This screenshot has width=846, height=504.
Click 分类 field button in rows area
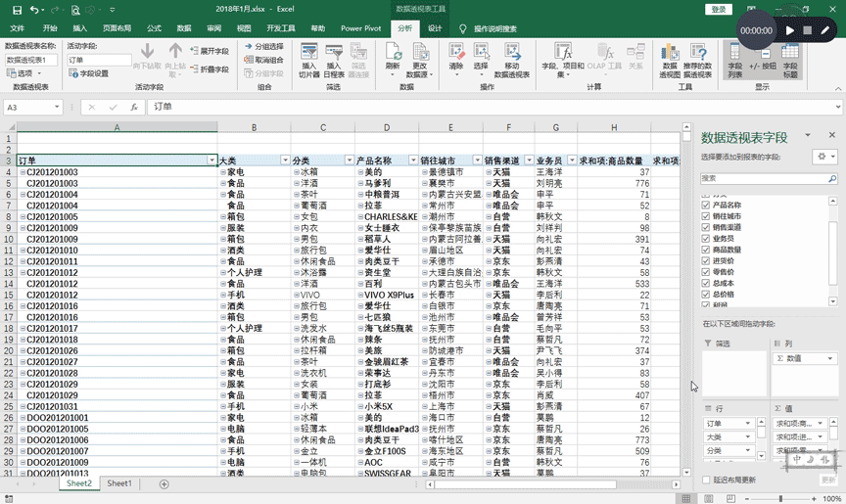(x=728, y=450)
